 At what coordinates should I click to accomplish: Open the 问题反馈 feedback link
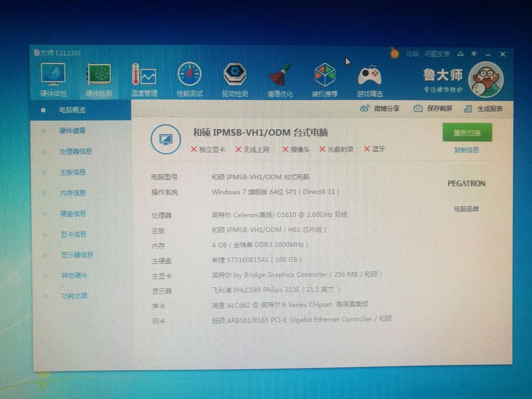(x=437, y=54)
